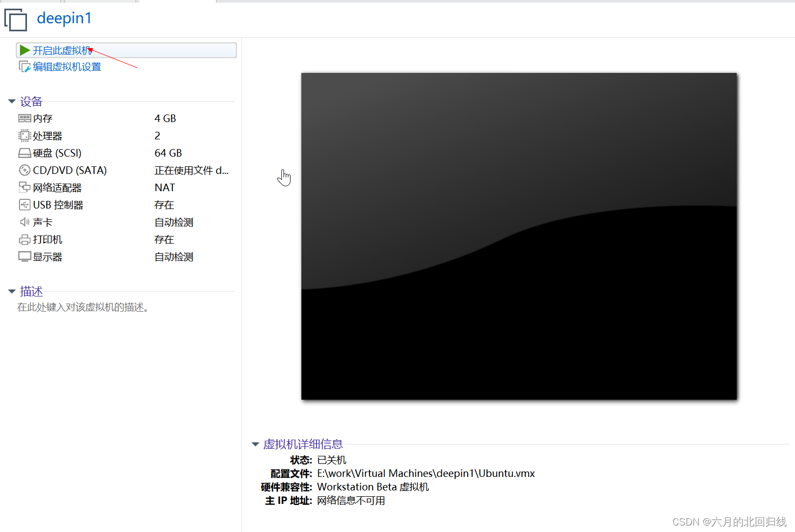Image resolution: width=795 pixels, height=532 pixels.
Task: Click the processor (处理器) icon
Action: coord(25,136)
